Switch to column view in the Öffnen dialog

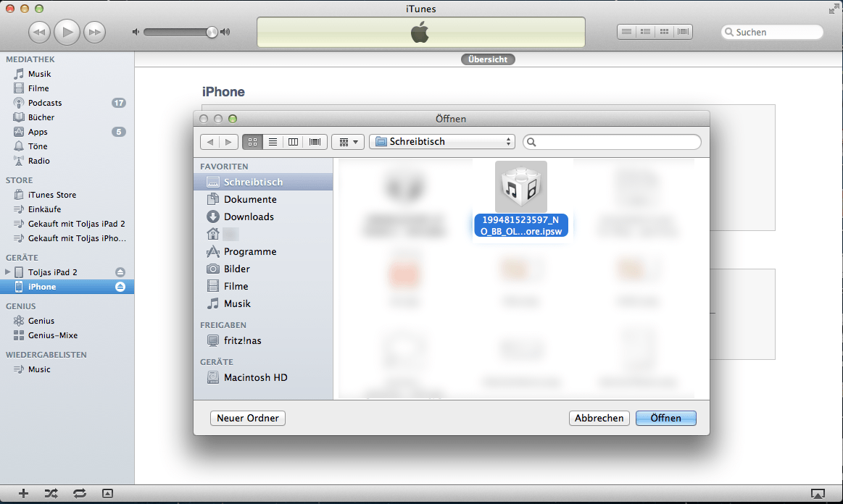[x=293, y=142]
